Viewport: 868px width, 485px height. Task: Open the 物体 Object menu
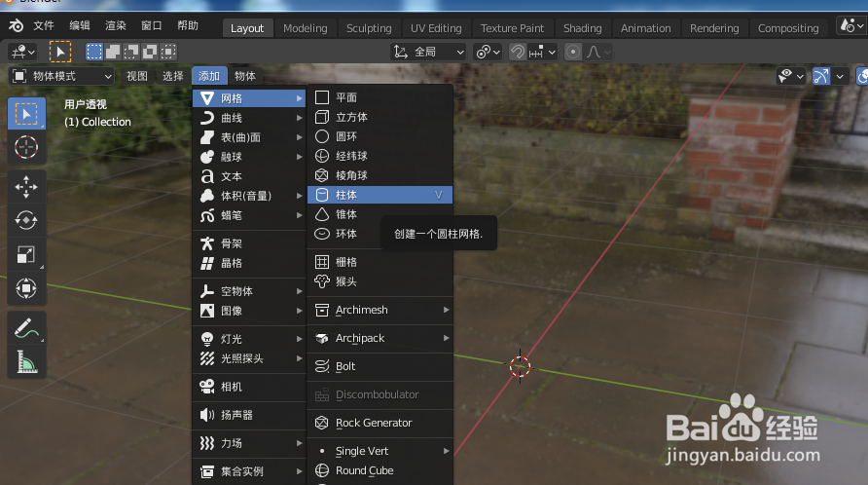(x=244, y=76)
